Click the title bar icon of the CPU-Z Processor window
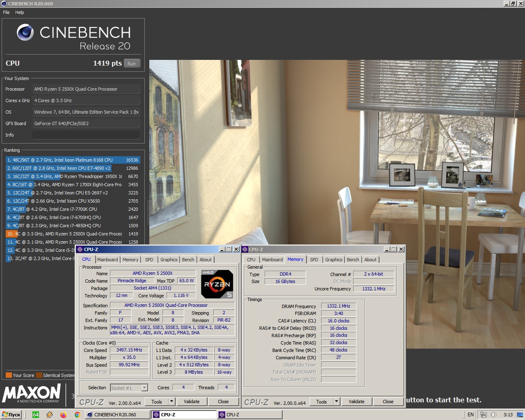 80,249
